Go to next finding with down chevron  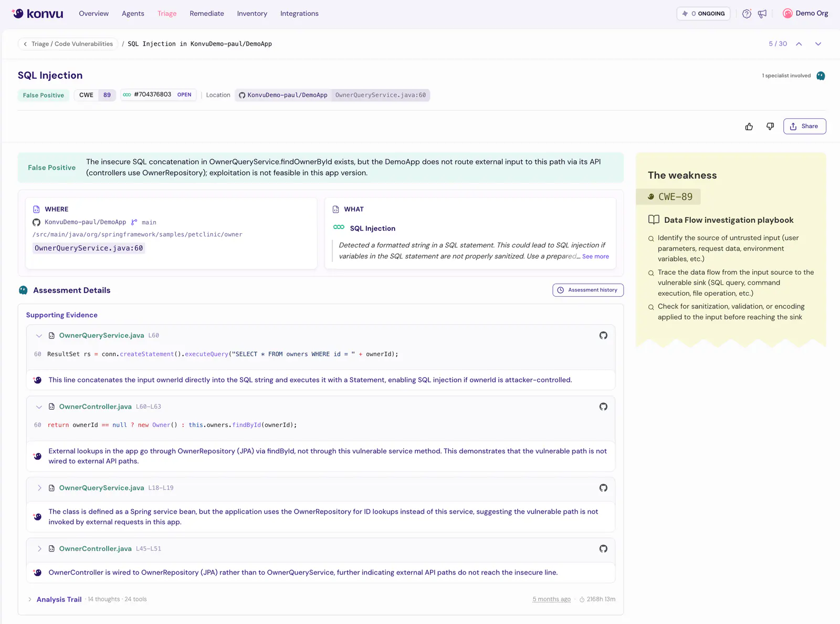(818, 44)
